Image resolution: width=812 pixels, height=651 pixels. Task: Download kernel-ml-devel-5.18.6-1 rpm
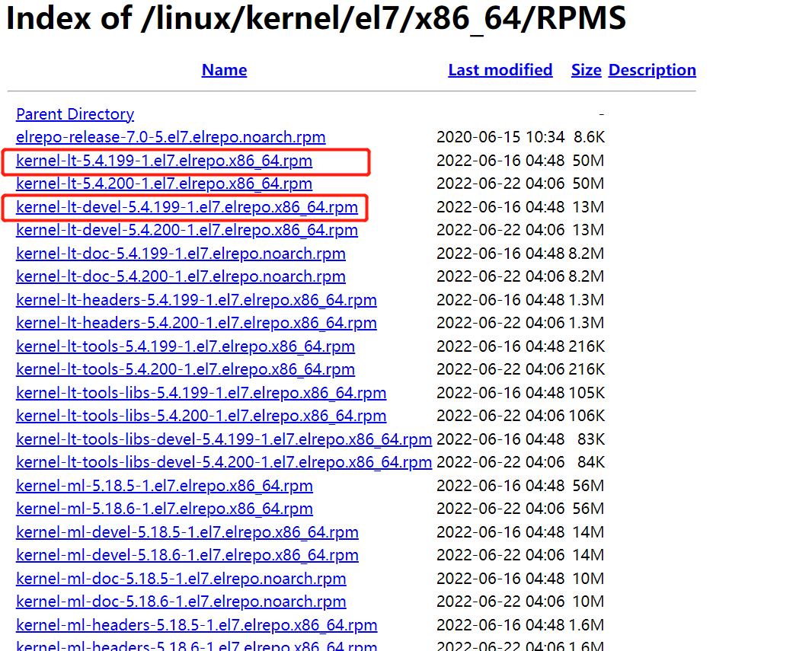tap(187, 555)
